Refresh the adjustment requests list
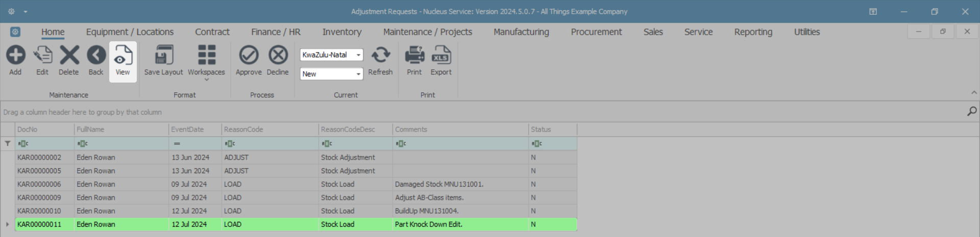 click(380, 55)
